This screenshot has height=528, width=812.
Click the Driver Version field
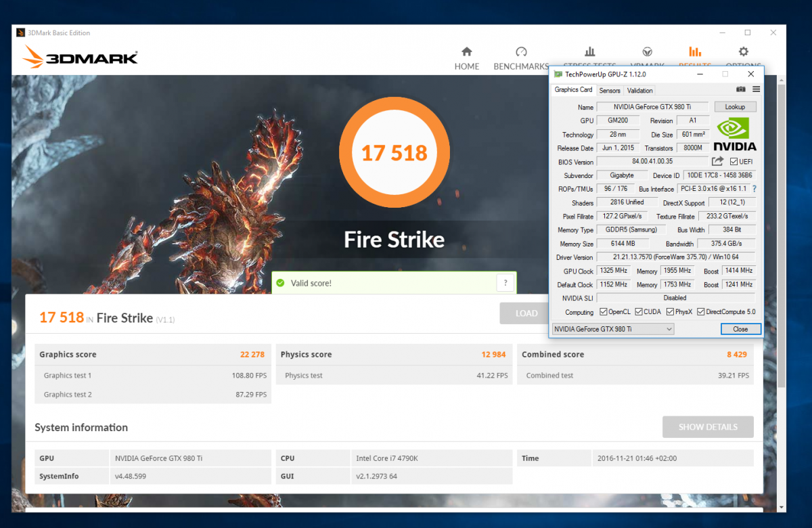(675, 257)
